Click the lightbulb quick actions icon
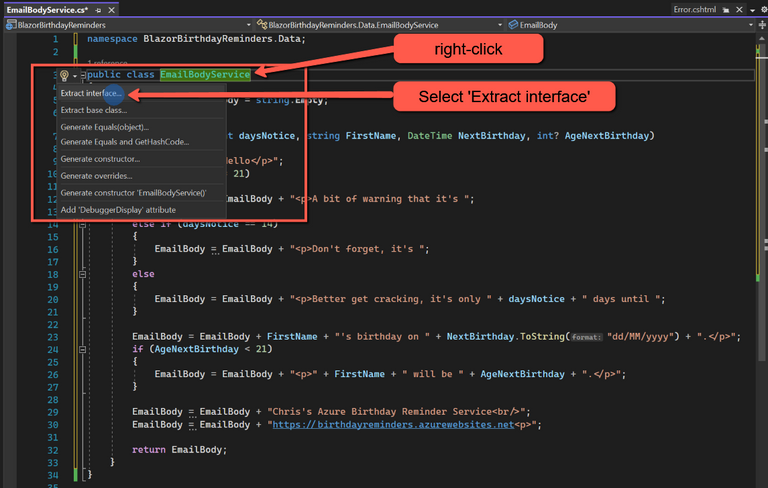 click(64, 75)
